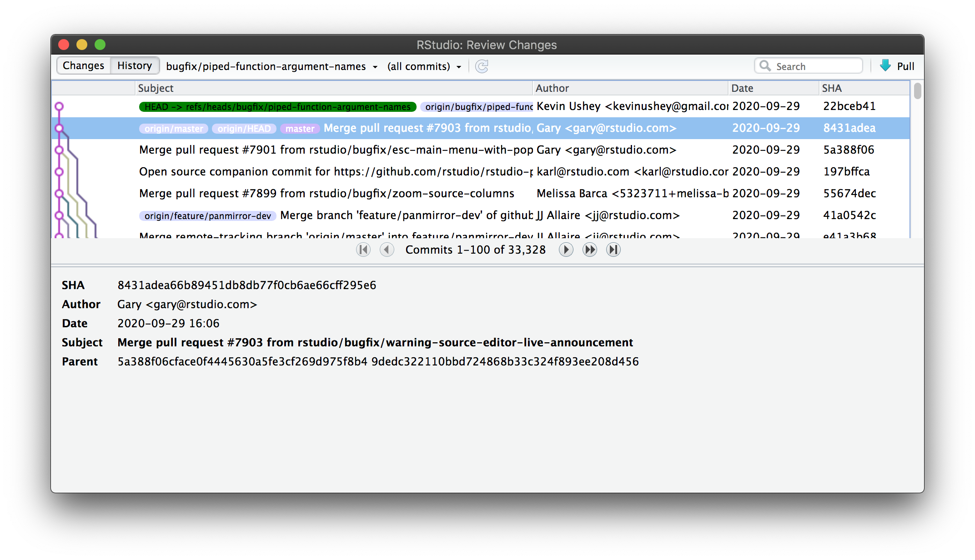Screen dimensions: 975x560
Task: Go to next page of commits
Action: [566, 250]
